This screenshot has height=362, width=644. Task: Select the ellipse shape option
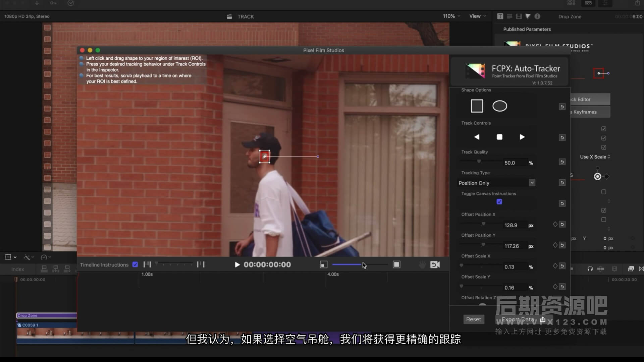click(499, 106)
